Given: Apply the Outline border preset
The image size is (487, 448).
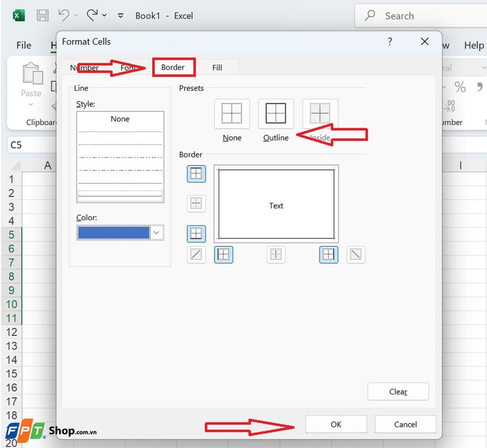Looking at the screenshot, I should (276, 114).
